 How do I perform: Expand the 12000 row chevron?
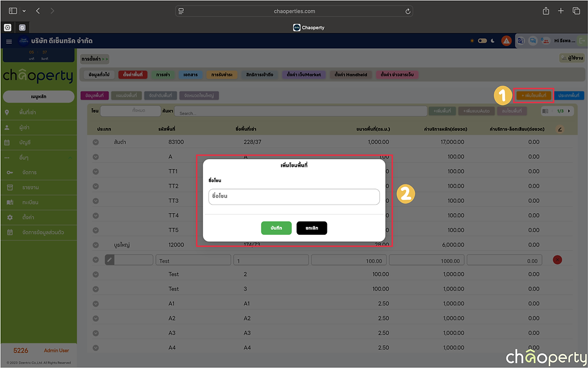[95, 245]
